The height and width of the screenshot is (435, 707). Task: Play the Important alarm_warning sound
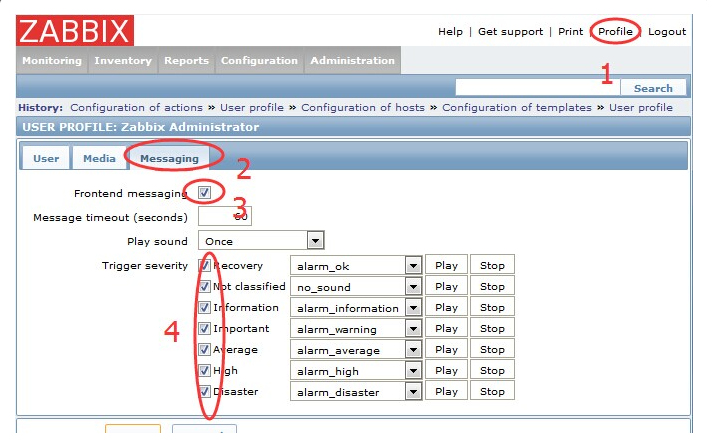click(x=446, y=328)
